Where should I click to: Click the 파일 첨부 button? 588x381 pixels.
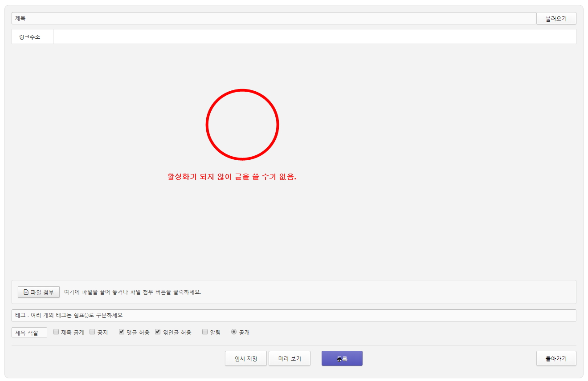tap(39, 292)
